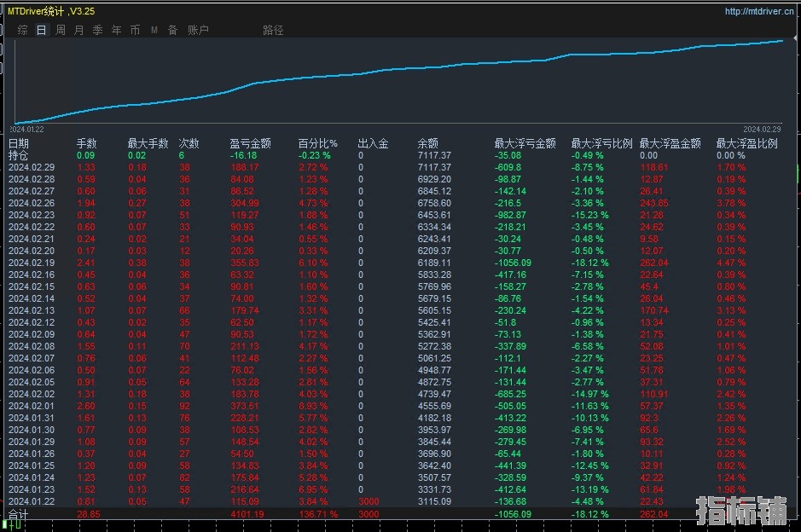Select the 2024.02.08 date row

[32, 346]
